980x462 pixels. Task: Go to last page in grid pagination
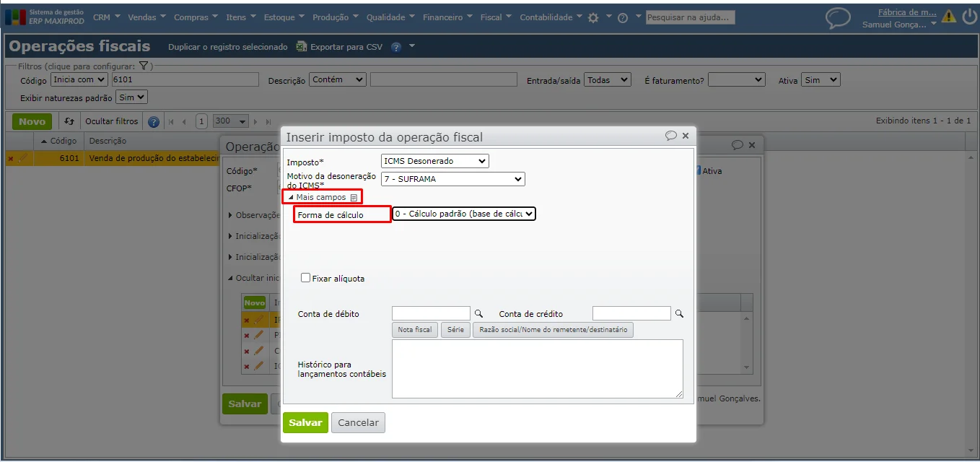tap(268, 121)
